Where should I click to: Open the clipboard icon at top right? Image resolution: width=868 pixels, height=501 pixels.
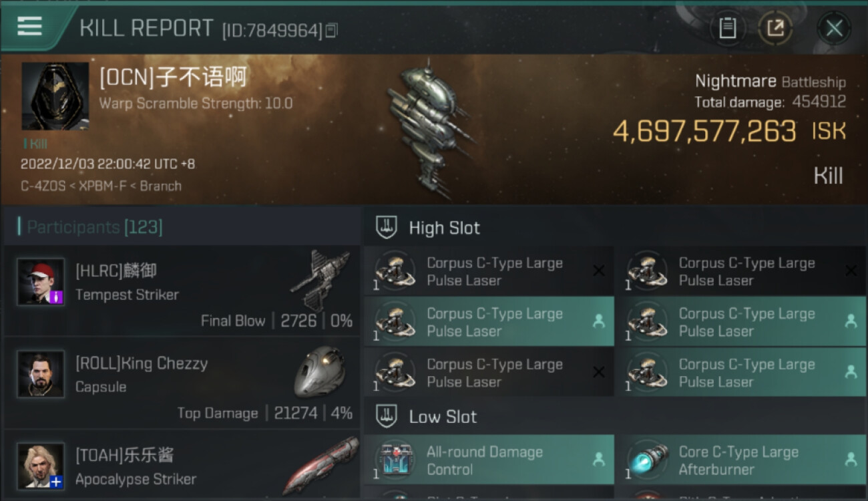coord(727,28)
